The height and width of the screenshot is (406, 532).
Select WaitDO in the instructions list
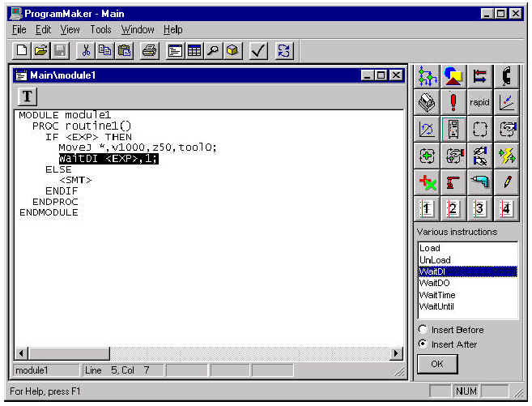click(468, 283)
